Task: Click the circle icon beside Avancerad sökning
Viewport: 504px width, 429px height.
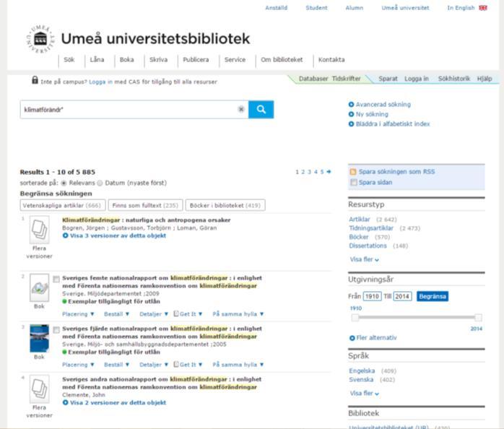Action: coord(351,105)
